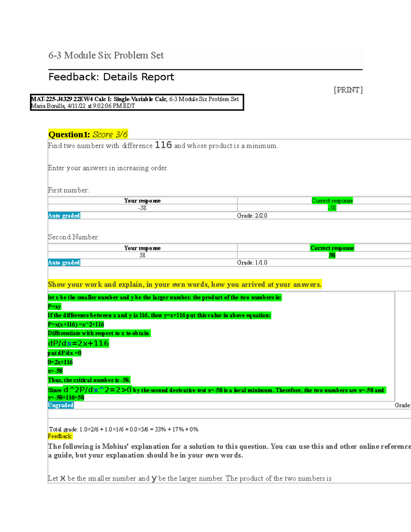Click the 'Total grade' calculation line
Viewport: 411px width, 532px height.
(124, 429)
